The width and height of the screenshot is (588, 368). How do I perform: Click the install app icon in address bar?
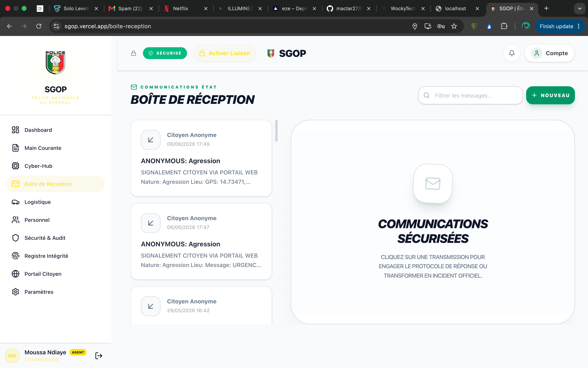tap(428, 26)
